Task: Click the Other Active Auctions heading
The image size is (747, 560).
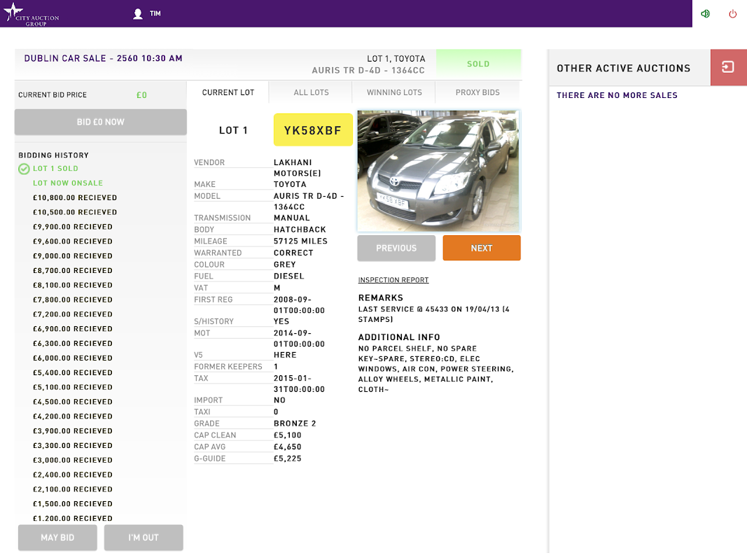Action: tap(624, 68)
